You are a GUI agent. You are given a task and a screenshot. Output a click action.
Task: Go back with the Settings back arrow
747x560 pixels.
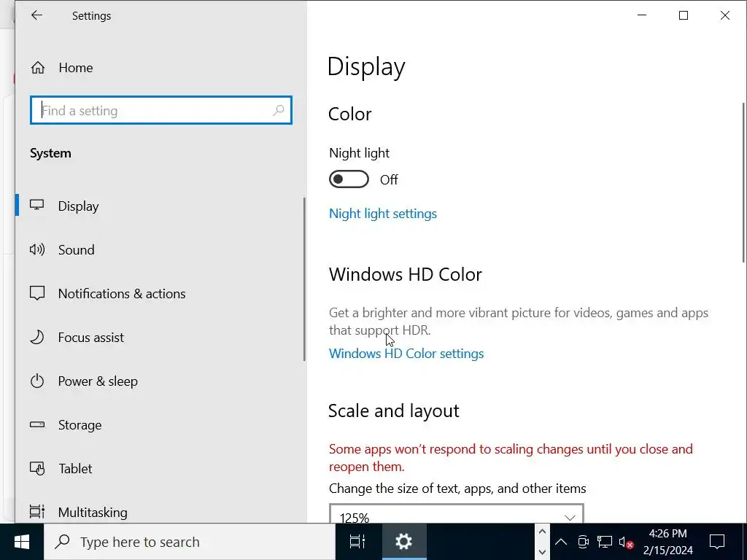(36, 15)
